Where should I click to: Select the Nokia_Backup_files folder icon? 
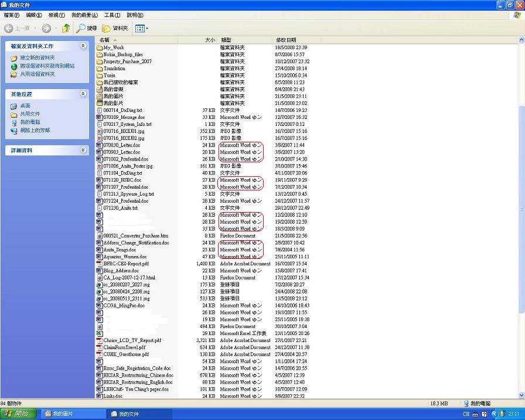tap(100, 54)
